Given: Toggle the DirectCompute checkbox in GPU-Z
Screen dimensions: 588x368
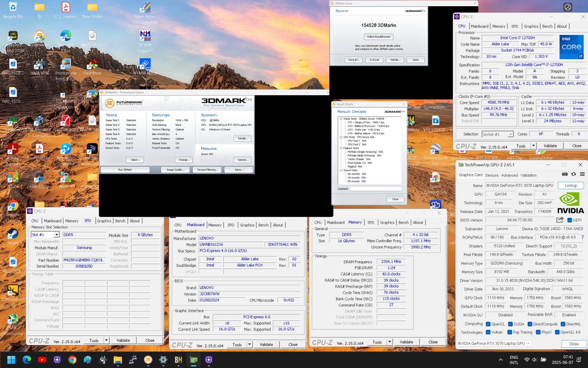Looking at the screenshot, I should (x=530, y=324).
